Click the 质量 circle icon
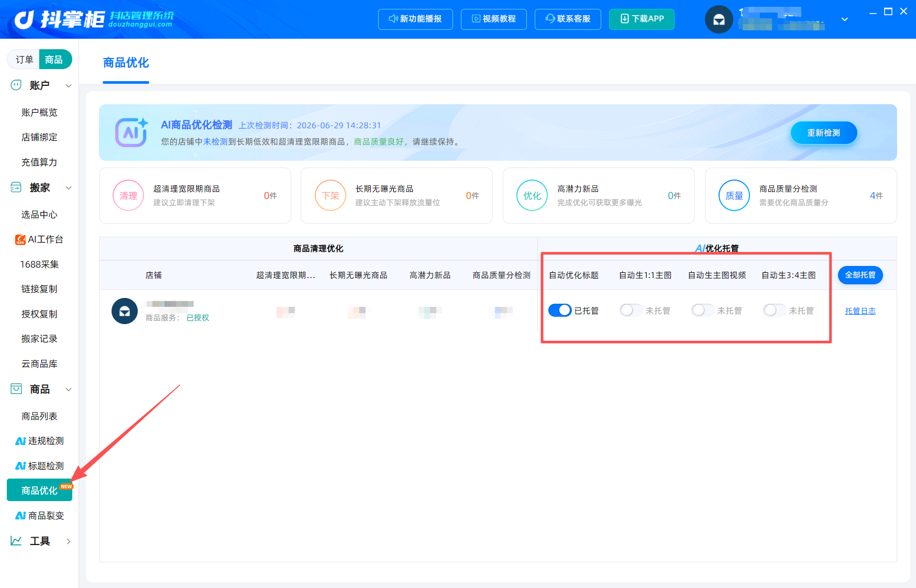 tap(734, 195)
